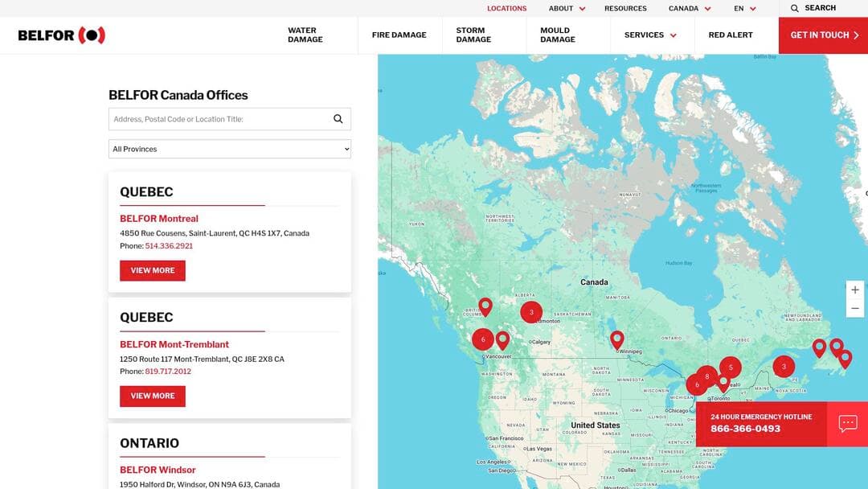Image resolution: width=868 pixels, height=489 pixels.
Task: Click the search magnifier in the address field
Action: coord(338,118)
